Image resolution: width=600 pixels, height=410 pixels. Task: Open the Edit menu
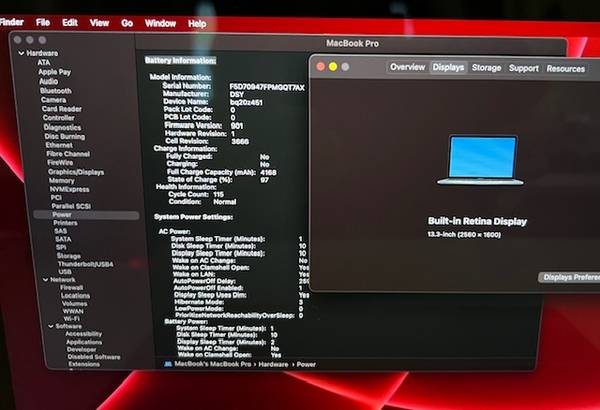click(70, 23)
